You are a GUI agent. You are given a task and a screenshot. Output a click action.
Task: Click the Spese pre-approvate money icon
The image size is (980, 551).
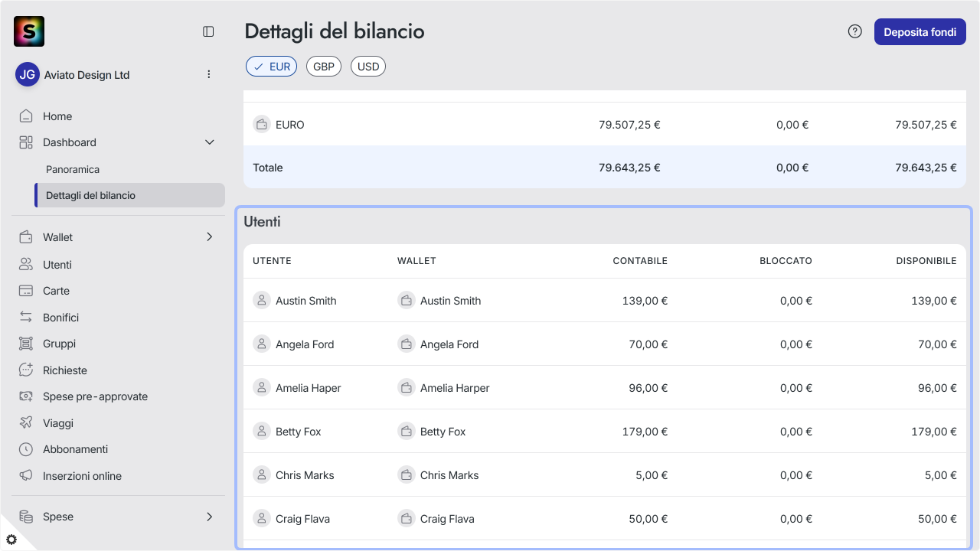26,396
